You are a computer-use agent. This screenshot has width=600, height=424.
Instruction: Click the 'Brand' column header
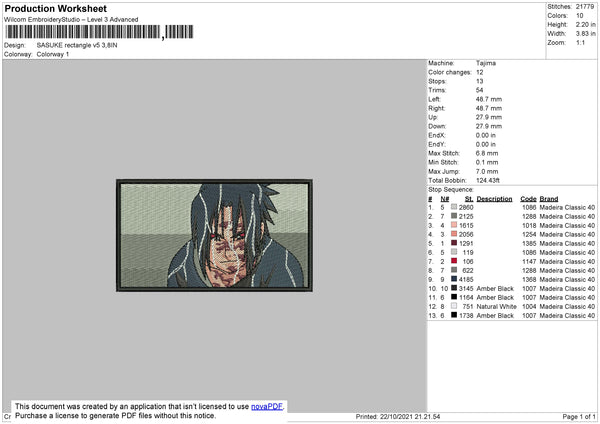[x=549, y=199]
